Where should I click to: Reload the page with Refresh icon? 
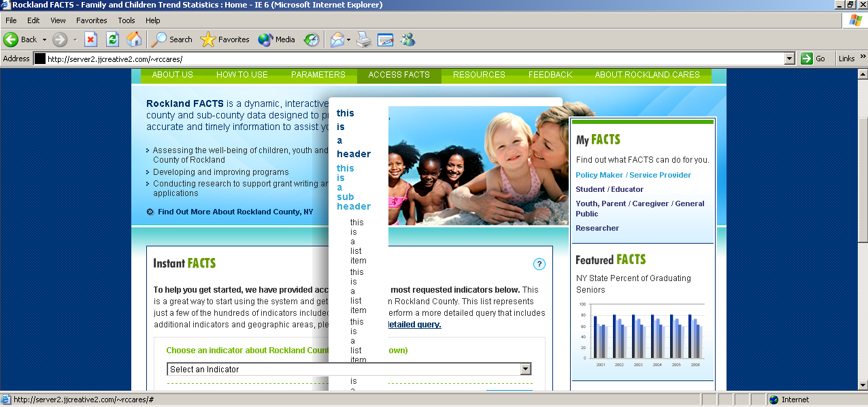(x=112, y=39)
